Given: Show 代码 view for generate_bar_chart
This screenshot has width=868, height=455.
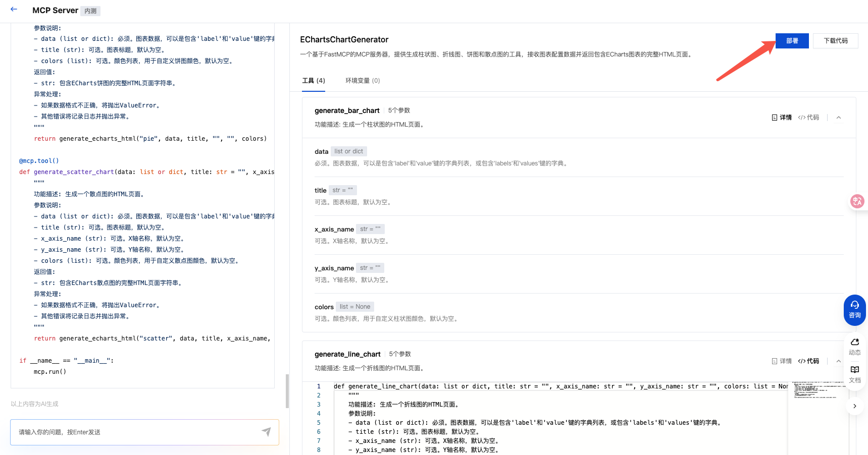Looking at the screenshot, I should click(808, 118).
